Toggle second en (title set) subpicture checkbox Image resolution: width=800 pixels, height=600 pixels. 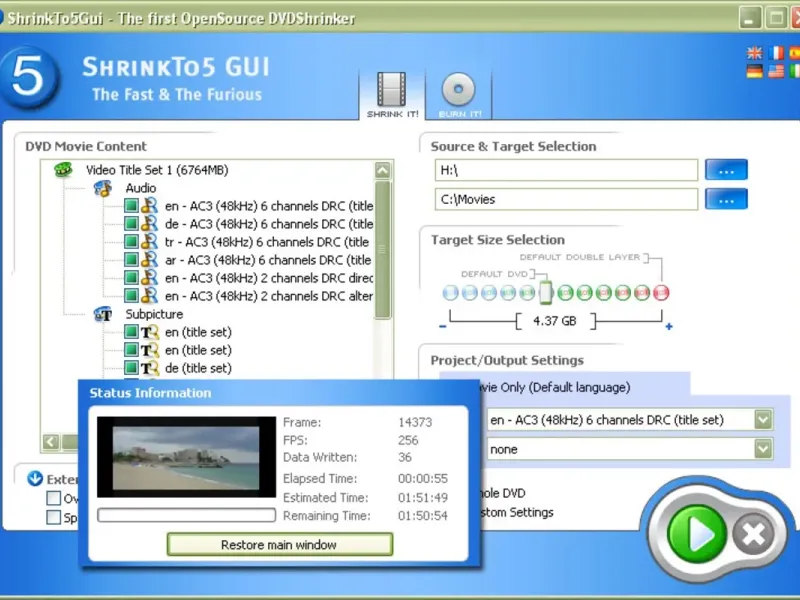pos(131,349)
